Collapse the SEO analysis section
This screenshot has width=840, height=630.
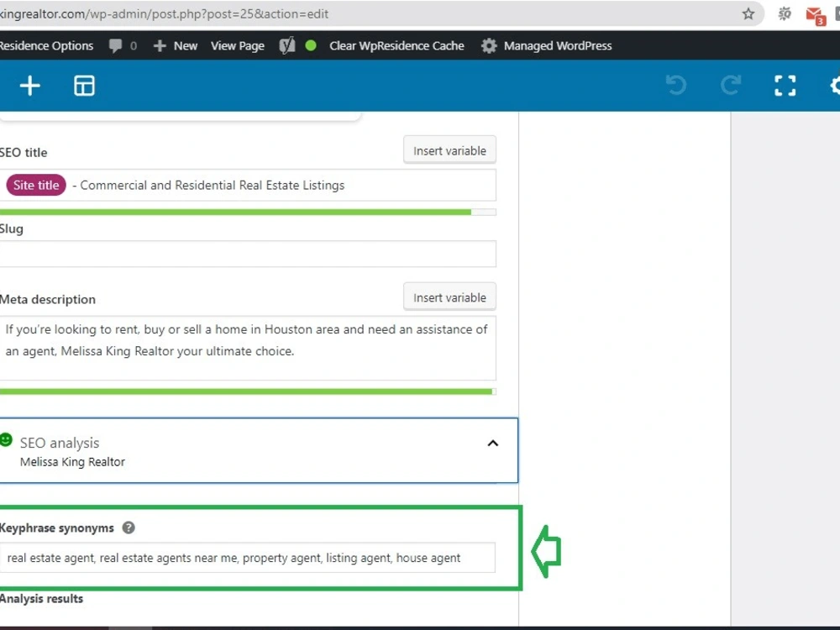[493, 444]
